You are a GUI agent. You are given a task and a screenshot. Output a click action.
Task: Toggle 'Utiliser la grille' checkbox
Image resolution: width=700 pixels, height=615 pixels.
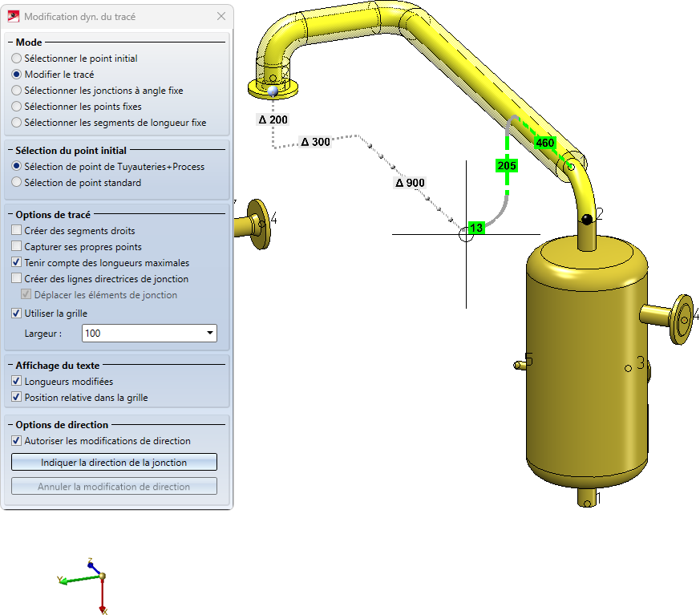pos(17,314)
